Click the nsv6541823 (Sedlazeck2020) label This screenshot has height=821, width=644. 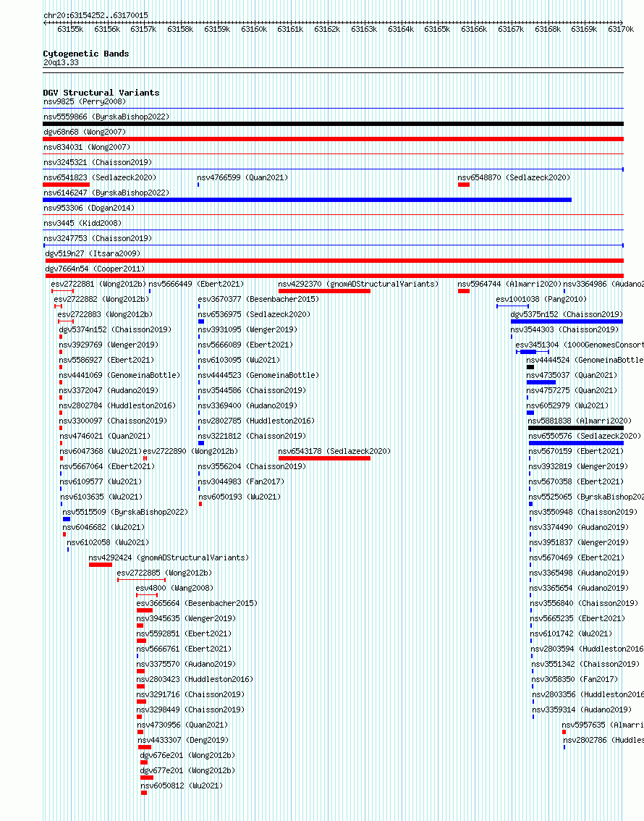[x=100, y=177]
